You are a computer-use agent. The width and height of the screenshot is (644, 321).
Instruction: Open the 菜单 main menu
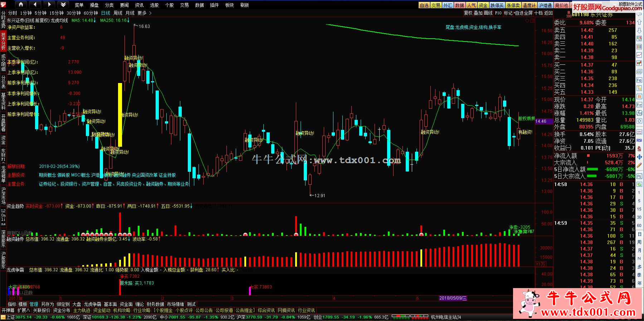coord(79,5)
